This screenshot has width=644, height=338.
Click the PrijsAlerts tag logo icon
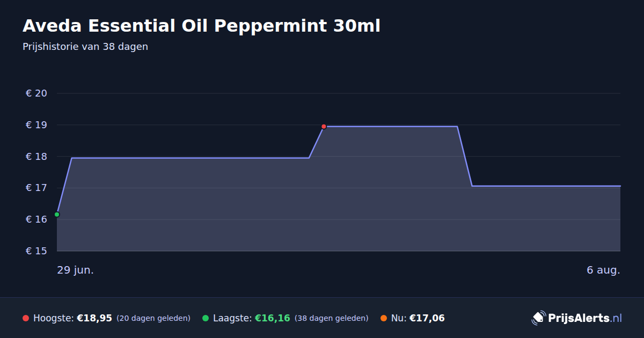(538, 318)
